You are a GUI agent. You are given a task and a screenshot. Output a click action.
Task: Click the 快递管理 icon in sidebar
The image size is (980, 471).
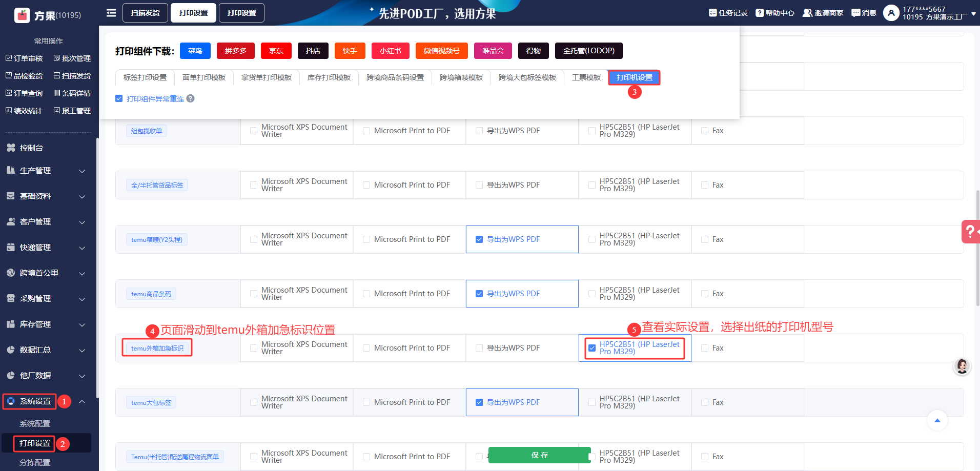pos(11,247)
